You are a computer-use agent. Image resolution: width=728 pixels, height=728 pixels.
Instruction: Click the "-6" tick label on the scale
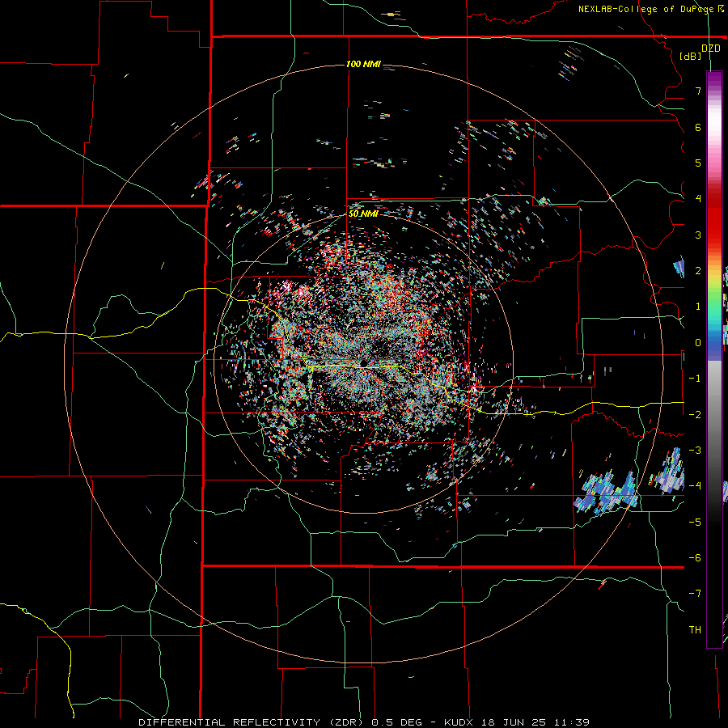tap(695, 558)
